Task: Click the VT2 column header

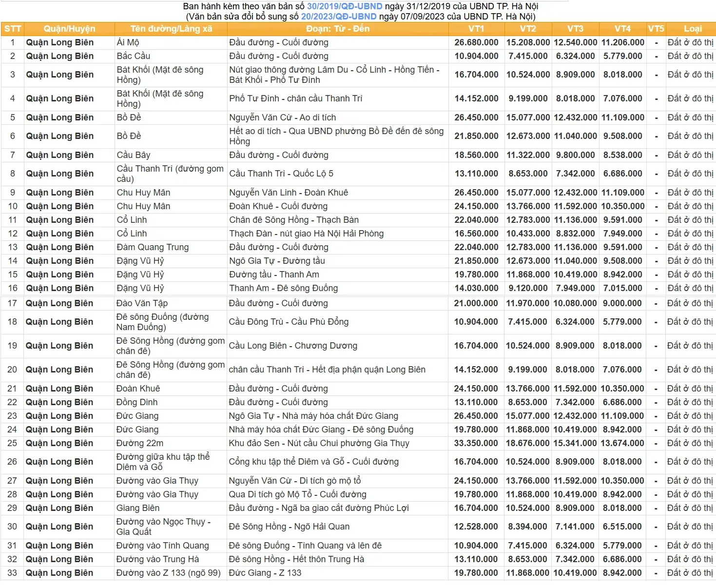Action: coord(528,29)
